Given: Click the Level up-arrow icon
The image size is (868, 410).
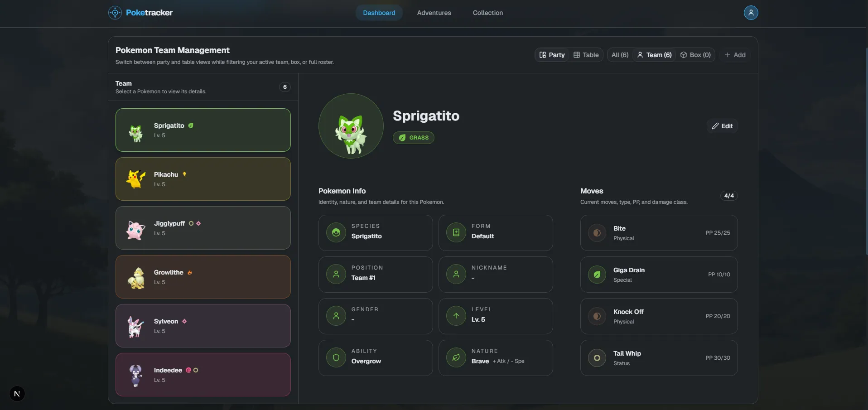Looking at the screenshot, I should (x=456, y=316).
